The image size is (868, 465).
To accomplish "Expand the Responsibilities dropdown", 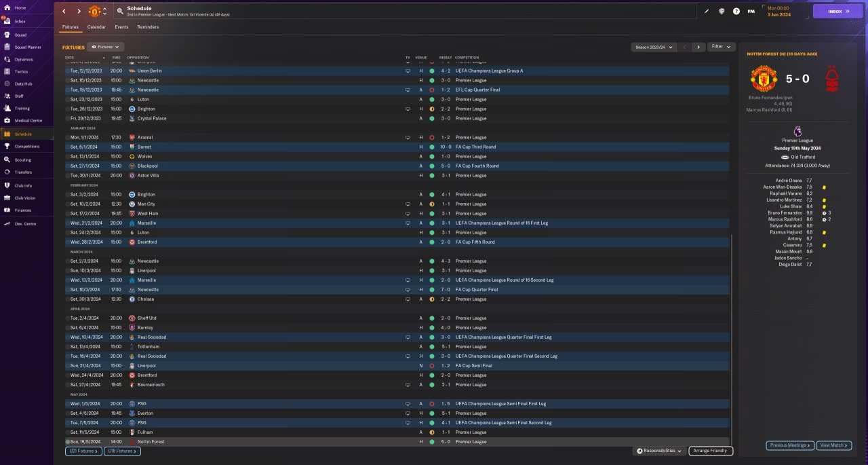I will pyautogui.click(x=659, y=451).
